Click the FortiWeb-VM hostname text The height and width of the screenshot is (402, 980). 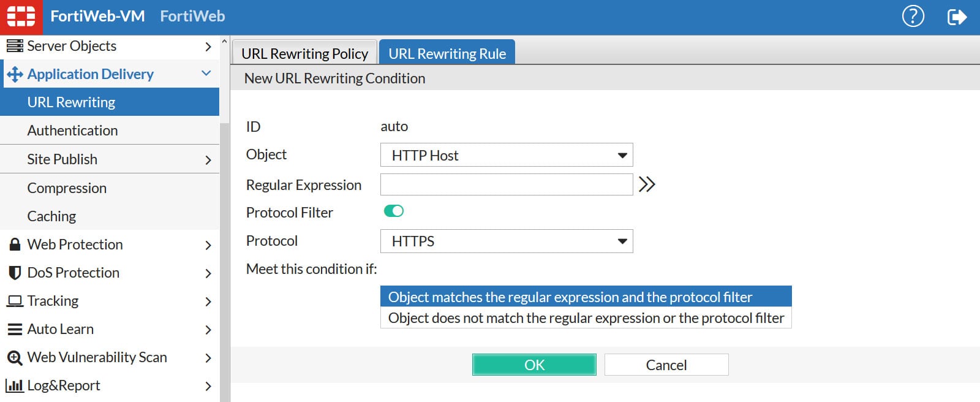click(97, 16)
